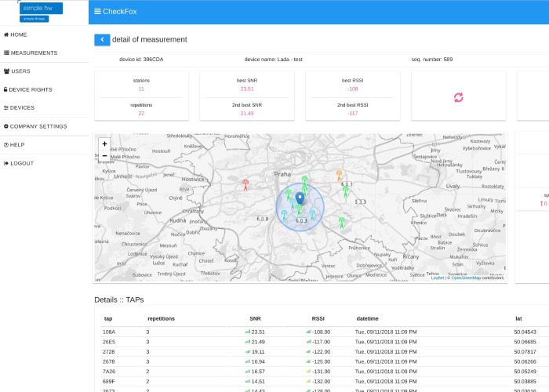The height and width of the screenshot is (392, 549).
Task: Open the HELP sidebar item
Action: 14,145
